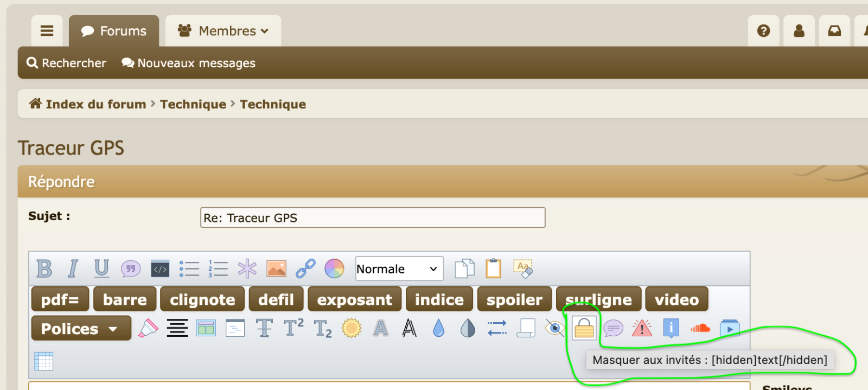This screenshot has width=868, height=390.
Task: Click the red warning triangle icon
Action: point(642,328)
